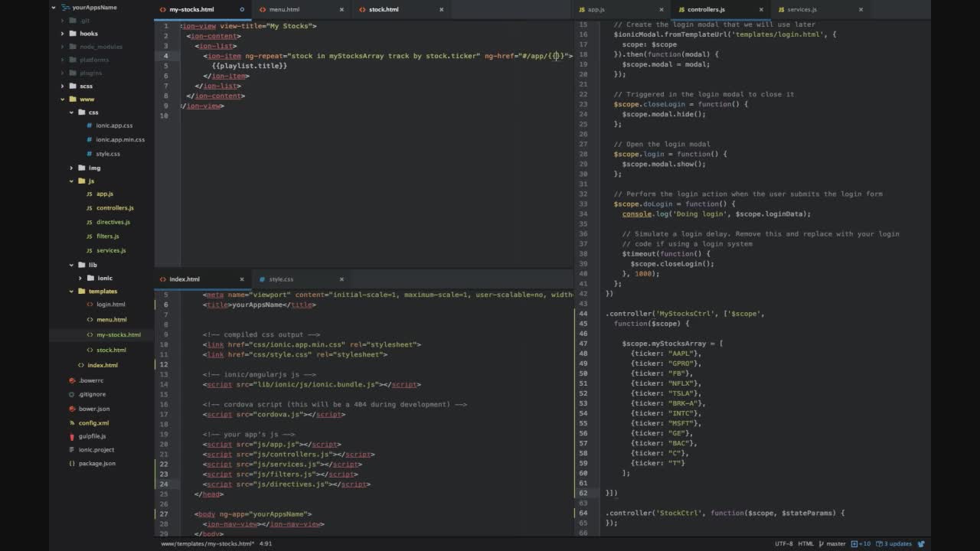
Task: Expand the node_modules folder
Action: coord(63,47)
